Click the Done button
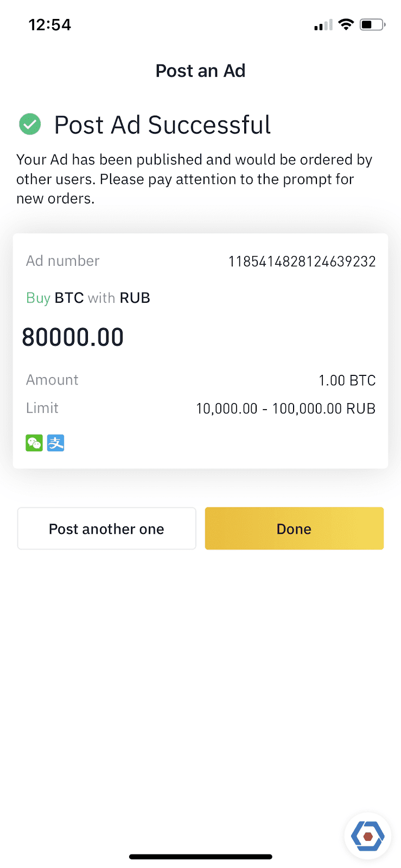401x868 pixels. [294, 528]
